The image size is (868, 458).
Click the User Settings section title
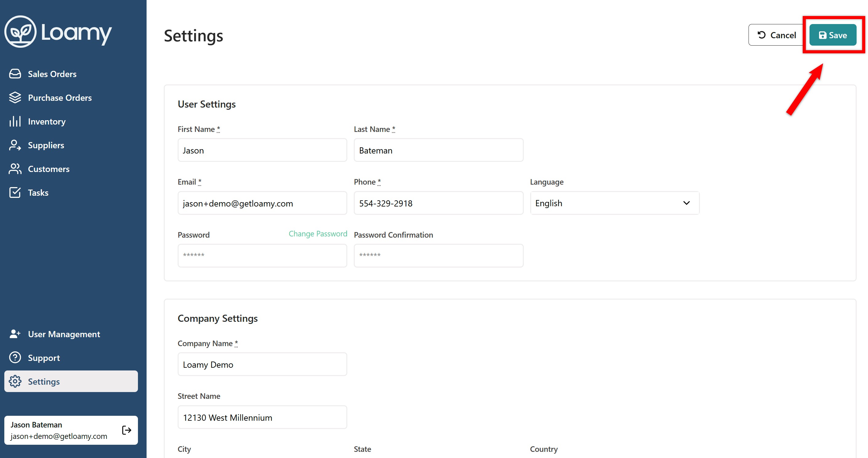[x=207, y=104]
